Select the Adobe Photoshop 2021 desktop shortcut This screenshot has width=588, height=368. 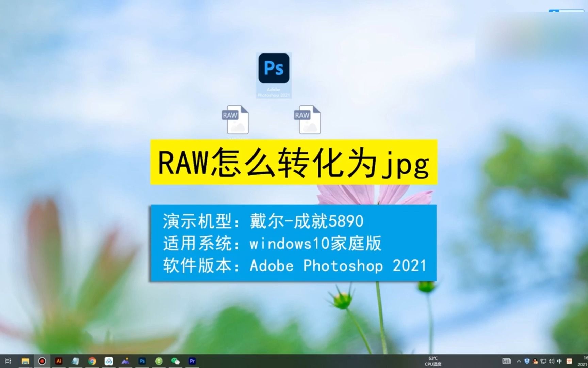point(274,75)
